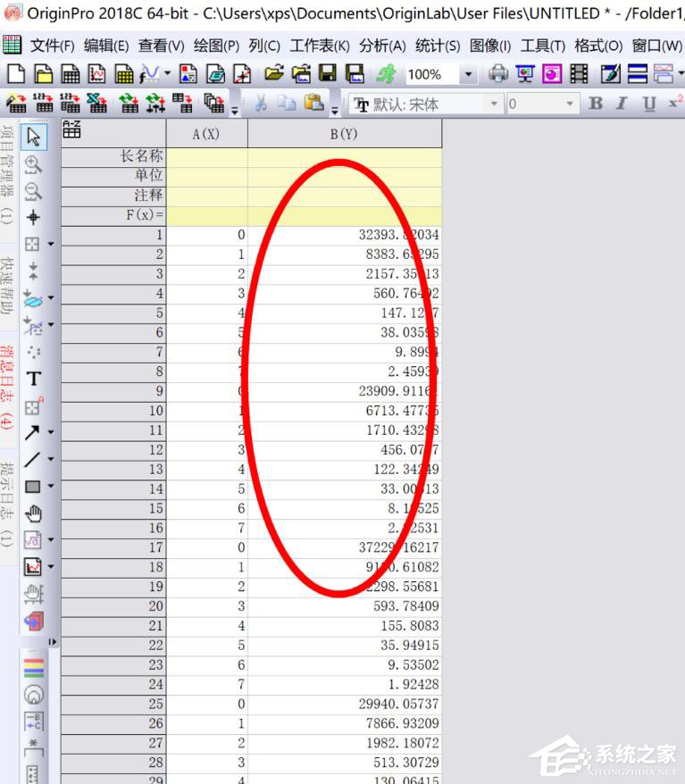Screen dimensions: 685x784
Task: Select the arrow drawing tool
Action: [32, 432]
